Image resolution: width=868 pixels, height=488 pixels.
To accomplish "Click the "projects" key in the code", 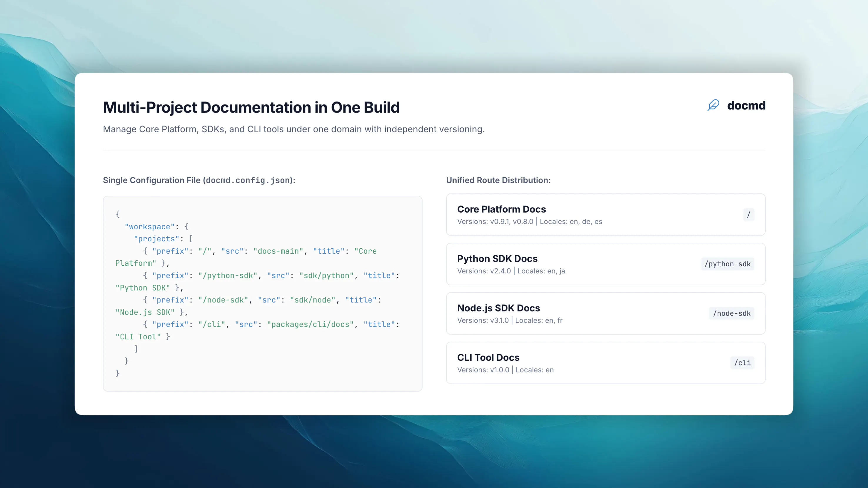I will click(x=156, y=239).
